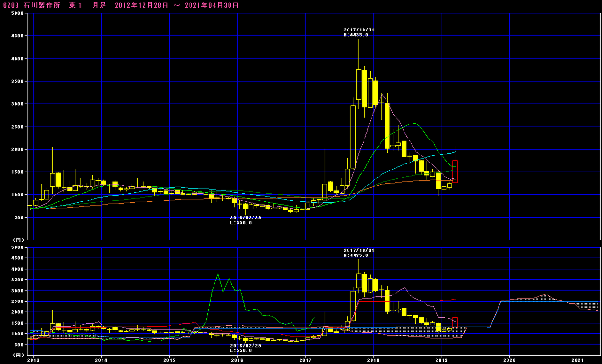Click the start date 2012年12月28日 in the title
This screenshot has width=602, height=364.
click(141, 5)
